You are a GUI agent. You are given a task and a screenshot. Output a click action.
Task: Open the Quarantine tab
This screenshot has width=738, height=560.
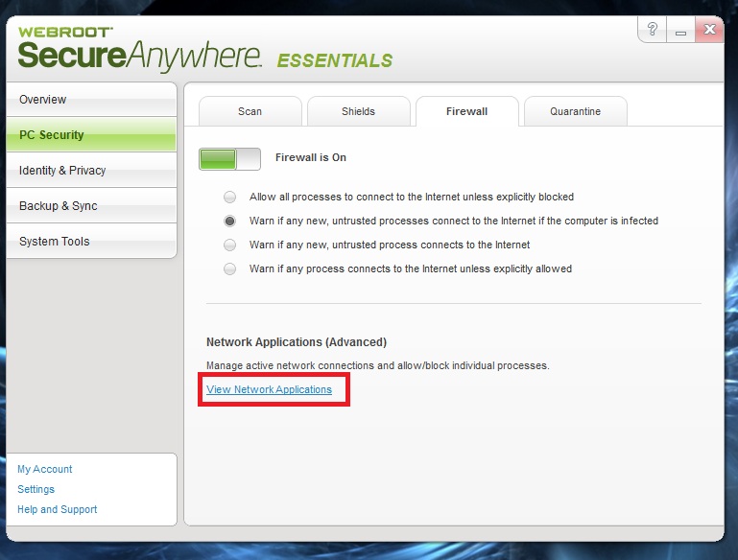[x=575, y=111]
